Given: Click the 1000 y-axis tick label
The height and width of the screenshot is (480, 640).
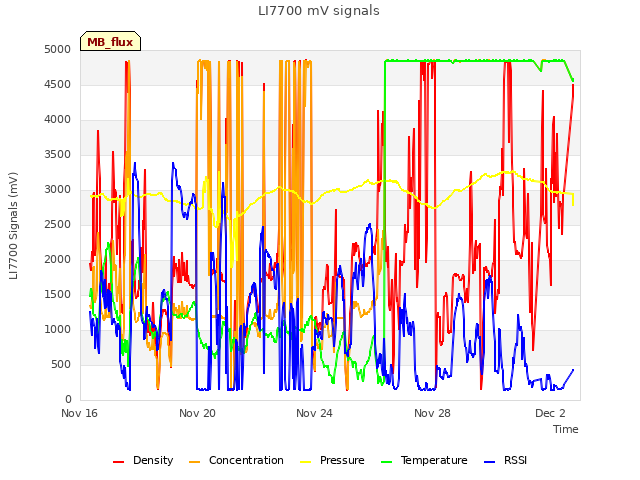Looking at the screenshot, I should [58, 329].
